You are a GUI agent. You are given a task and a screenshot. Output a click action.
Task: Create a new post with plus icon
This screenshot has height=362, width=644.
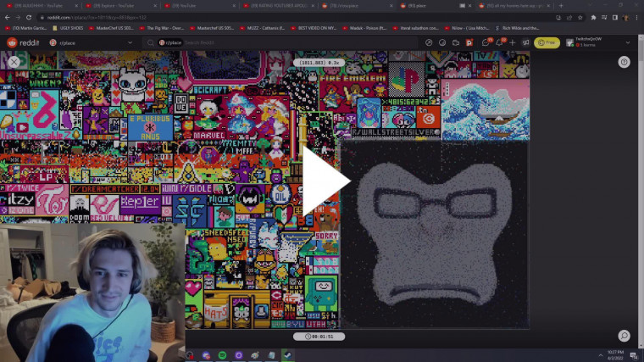click(512, 42)
